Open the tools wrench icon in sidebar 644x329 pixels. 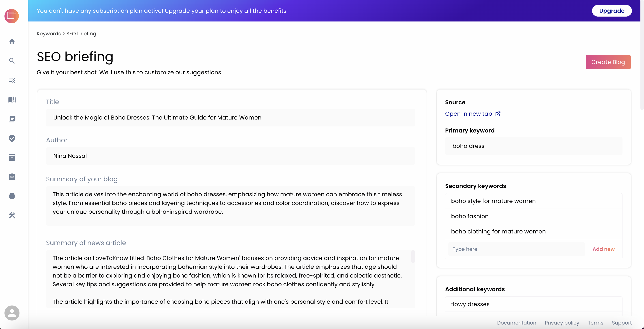click(x=12, y=215)
